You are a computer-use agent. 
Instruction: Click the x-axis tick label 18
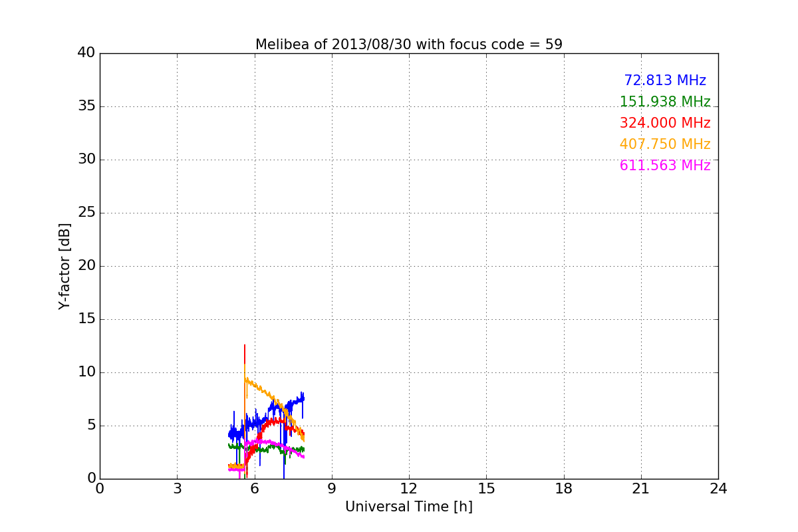(x=564, y=489)
